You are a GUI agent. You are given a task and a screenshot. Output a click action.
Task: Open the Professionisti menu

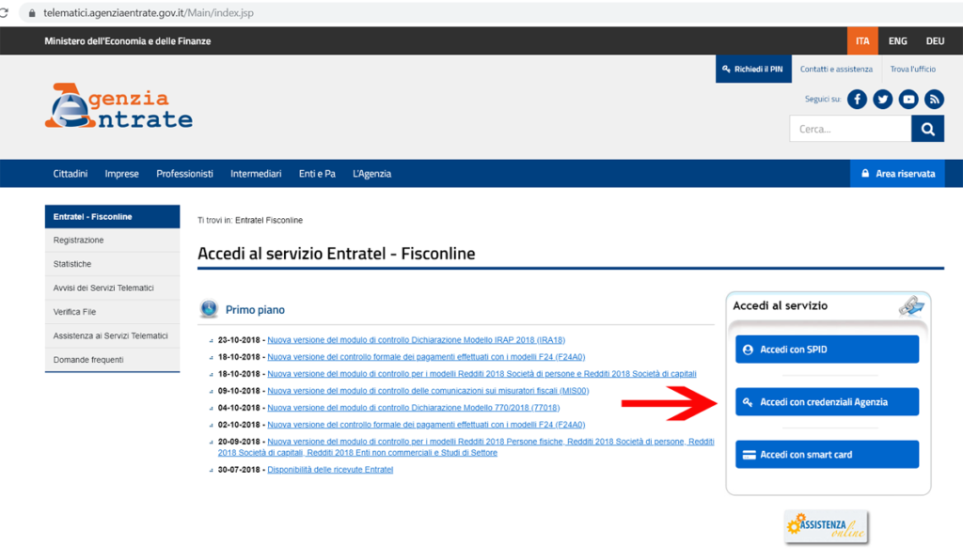point(184,174)
